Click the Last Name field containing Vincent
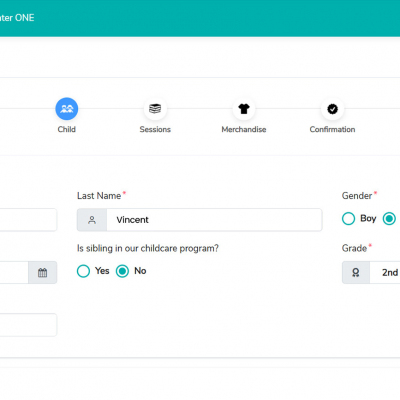The width and height of the screenshot is (400, 400). (214, 220)
